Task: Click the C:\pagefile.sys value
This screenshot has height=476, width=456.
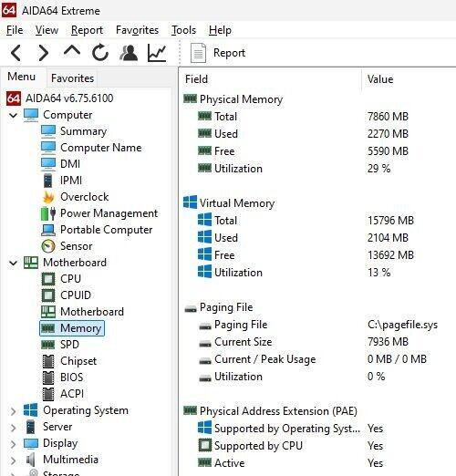Action: click(x=402, y=325)
